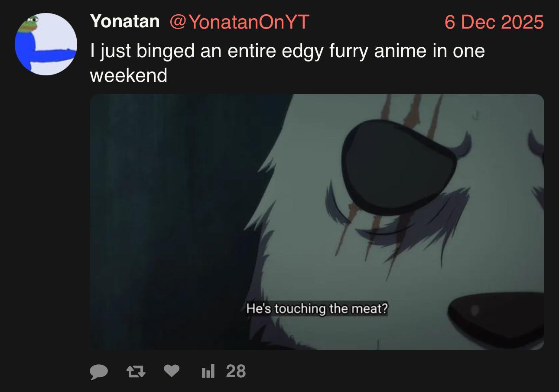
Task: Click the 28 views count
Action: coord(236,371)
